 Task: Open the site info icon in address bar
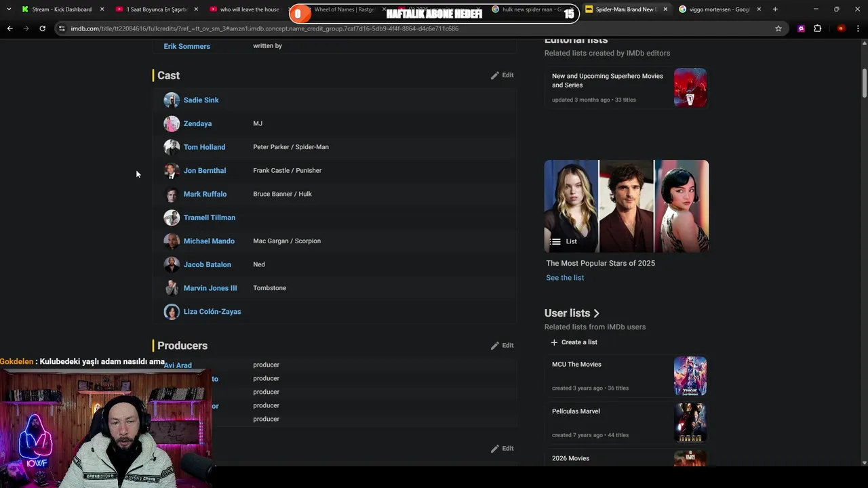(62, 28)
